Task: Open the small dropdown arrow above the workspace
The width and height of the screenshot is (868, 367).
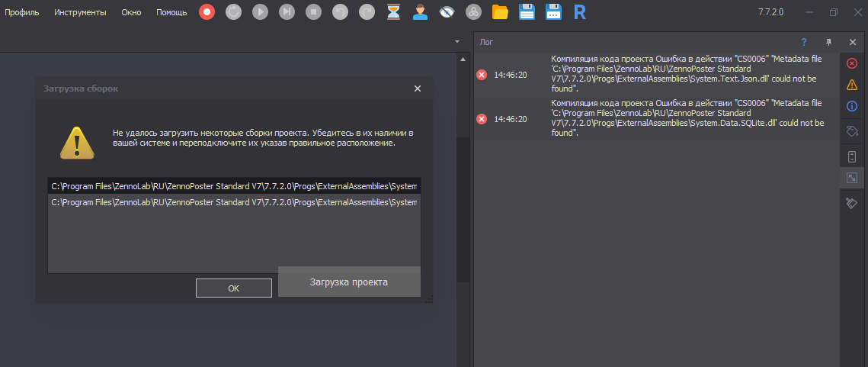Action: [457, 41]
